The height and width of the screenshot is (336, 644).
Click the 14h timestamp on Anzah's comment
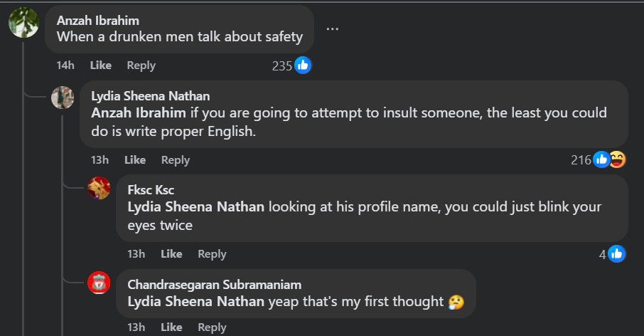pos(65,65)
